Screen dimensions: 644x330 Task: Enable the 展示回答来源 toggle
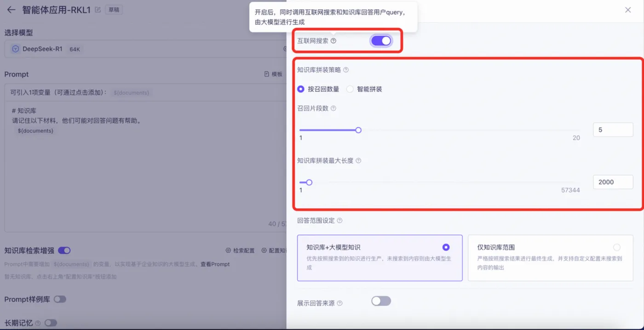[381, 301]
